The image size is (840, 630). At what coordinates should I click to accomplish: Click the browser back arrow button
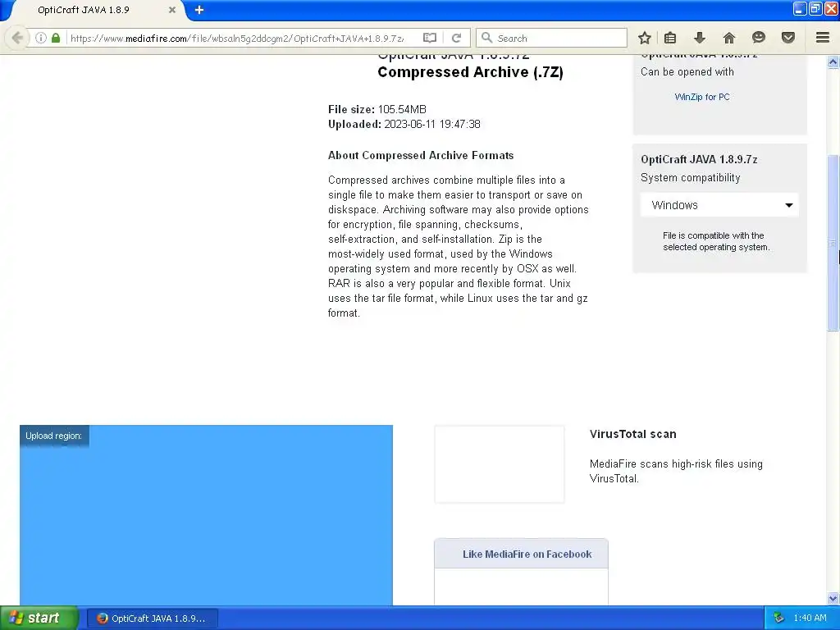pyautogui.click(x=17, y=38)
